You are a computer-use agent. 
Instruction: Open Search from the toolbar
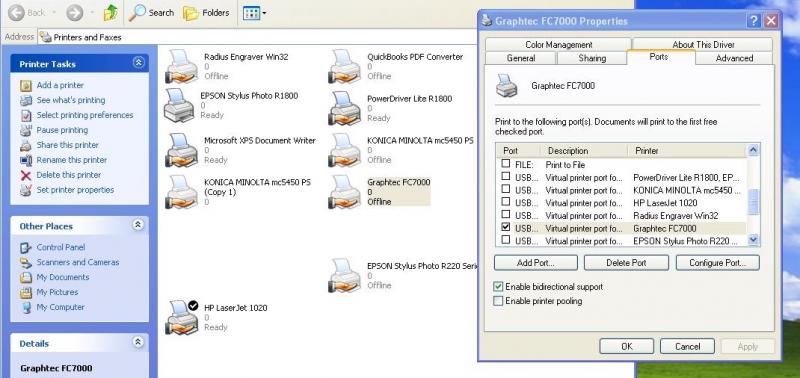[151, 13]
